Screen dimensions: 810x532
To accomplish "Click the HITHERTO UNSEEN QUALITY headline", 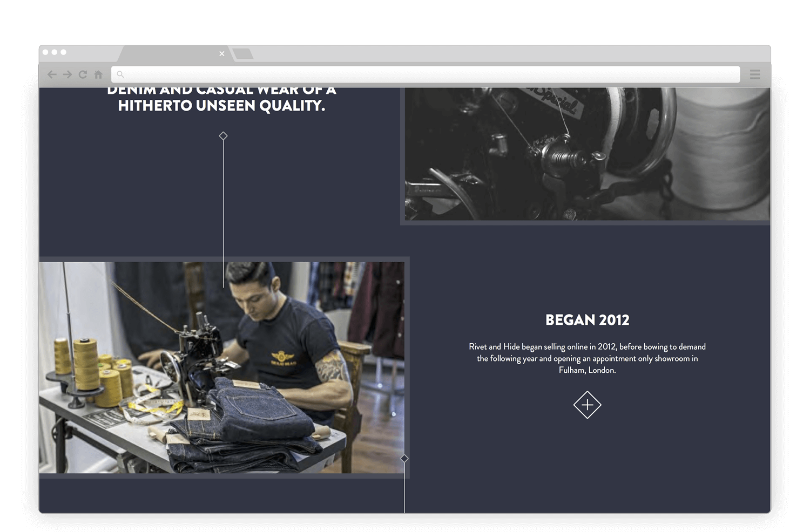I will (221, 105).
